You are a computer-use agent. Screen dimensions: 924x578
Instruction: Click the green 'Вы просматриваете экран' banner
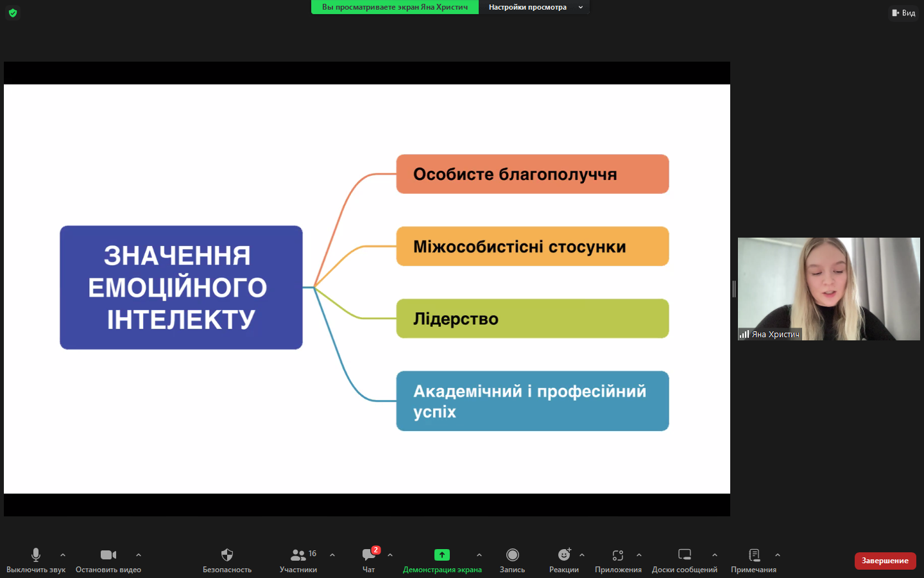pos(395,7)
